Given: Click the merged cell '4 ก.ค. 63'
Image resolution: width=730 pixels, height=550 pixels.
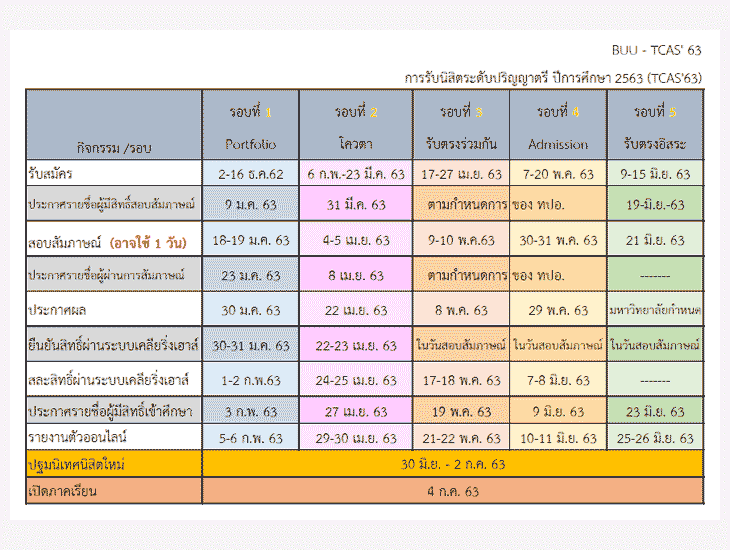Looking at the screenshot, I should pos(453,491).
